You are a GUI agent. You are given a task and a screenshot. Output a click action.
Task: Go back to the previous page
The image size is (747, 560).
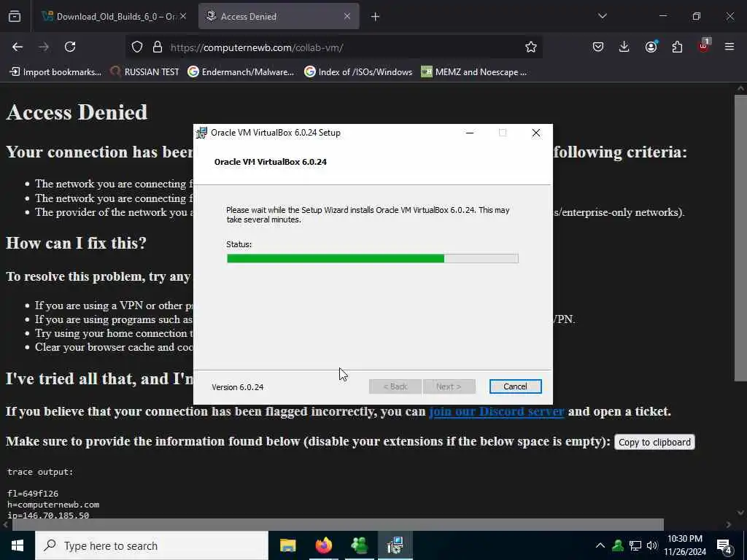[18, 47]
